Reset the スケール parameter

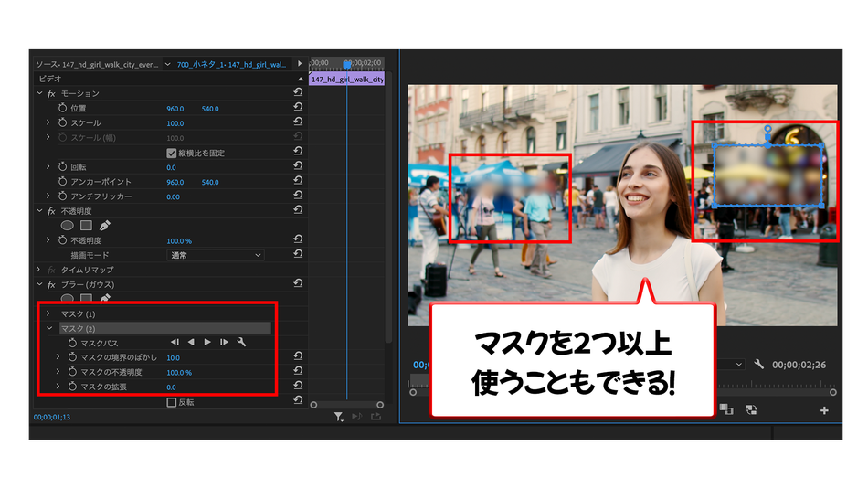pos(298,122)
